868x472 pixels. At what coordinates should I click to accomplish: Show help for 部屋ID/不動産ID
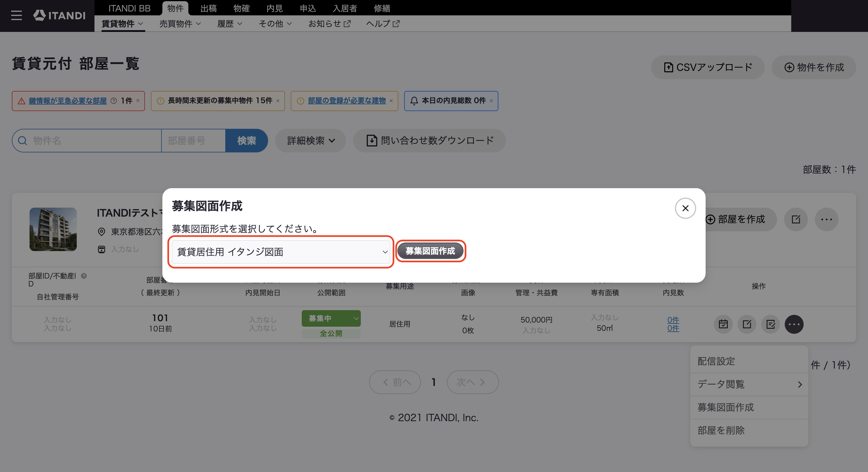click(x=84, y=276)
